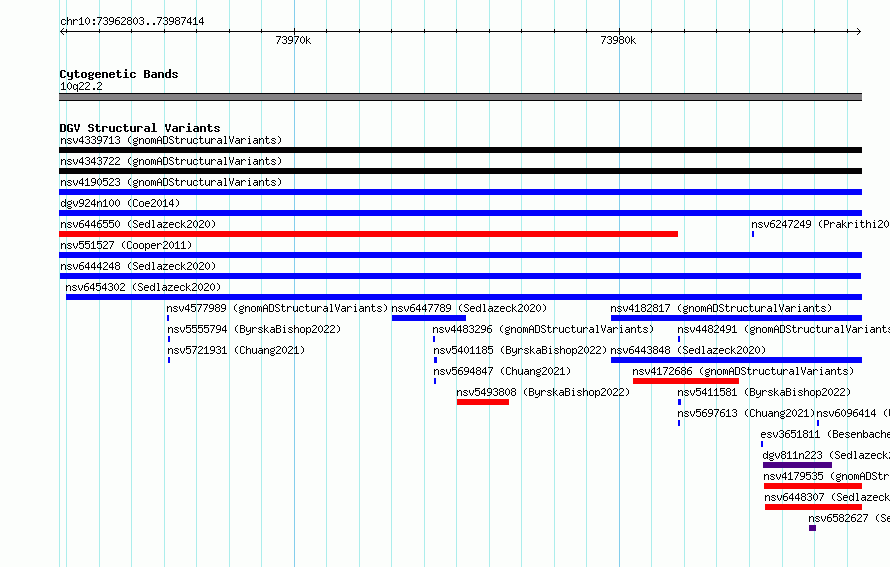Click the 10q22.2 gray band bar
The width and height of the screenshot is (890, 567).
tap(460, 97)
